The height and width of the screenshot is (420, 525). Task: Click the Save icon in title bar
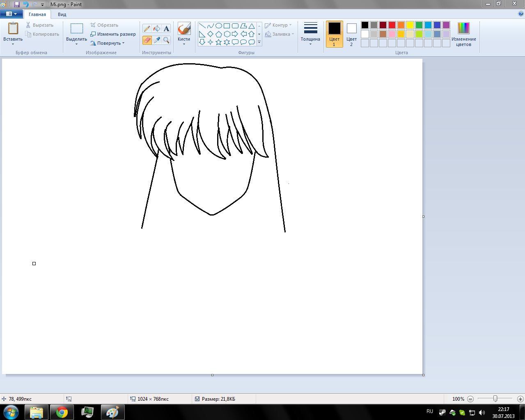tap(17, 5)
